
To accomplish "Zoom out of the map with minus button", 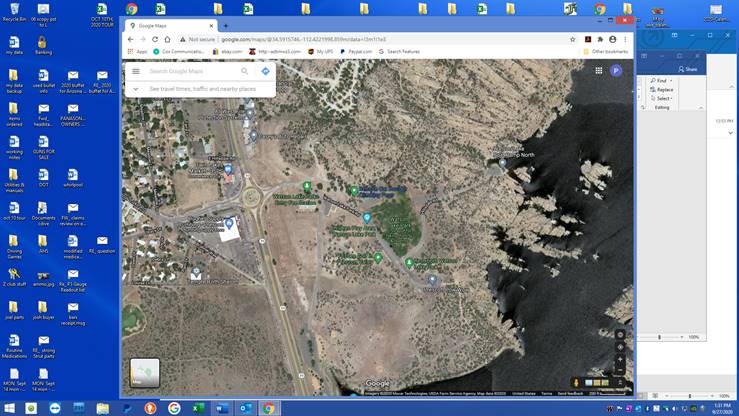I will pyautogui.click(x=620, y=370).
